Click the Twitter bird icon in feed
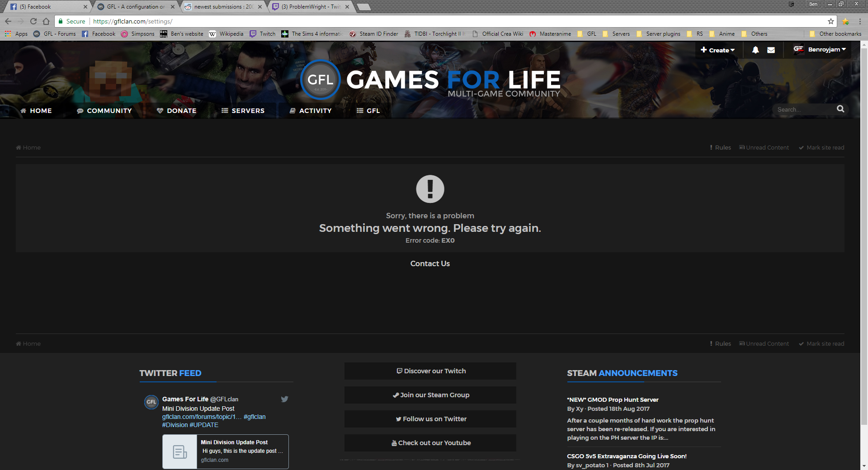This screenshot has height=470, width=868. [284, 399]
